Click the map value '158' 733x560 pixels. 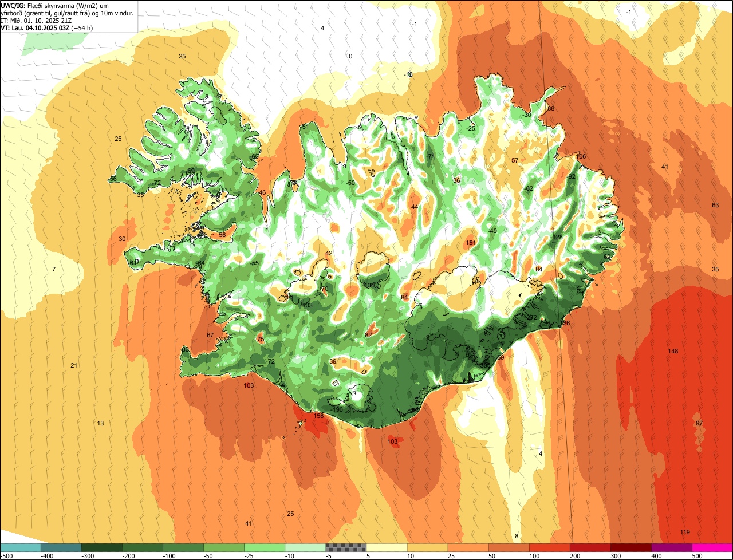point(319,416)
